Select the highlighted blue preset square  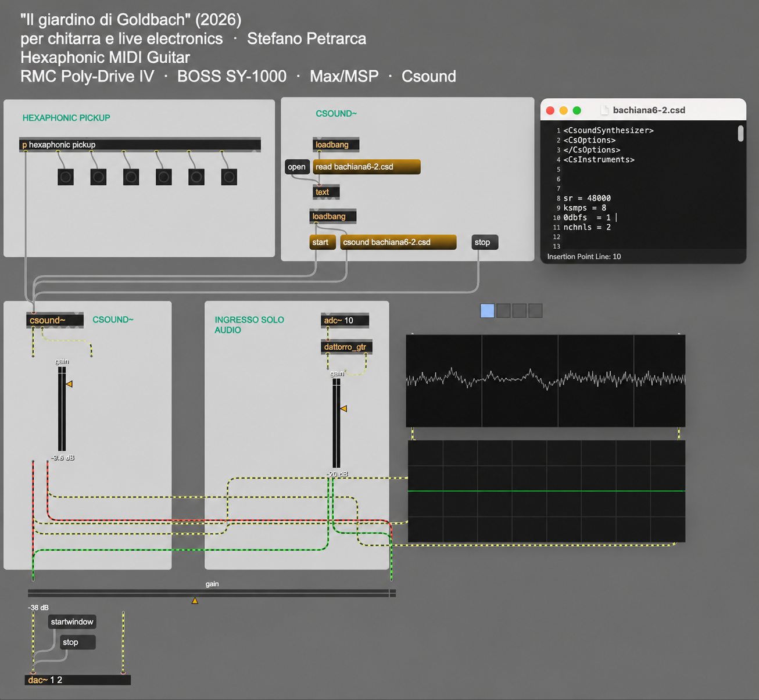[488, 311]
